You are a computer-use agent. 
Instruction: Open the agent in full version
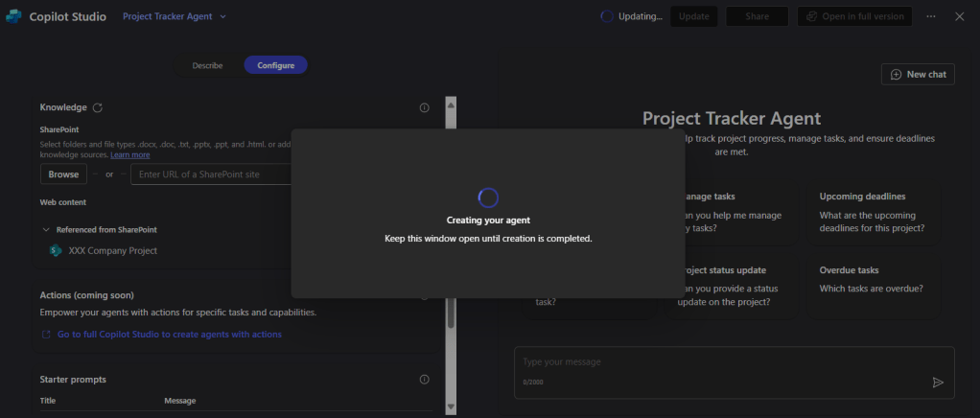pos(853,16)
